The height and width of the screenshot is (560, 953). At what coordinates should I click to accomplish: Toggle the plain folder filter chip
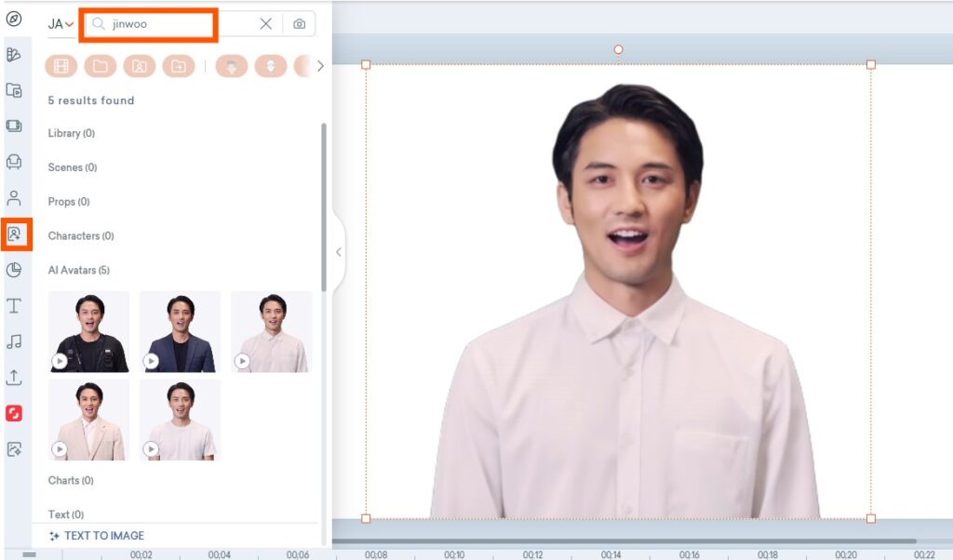(x=100, y=66)
